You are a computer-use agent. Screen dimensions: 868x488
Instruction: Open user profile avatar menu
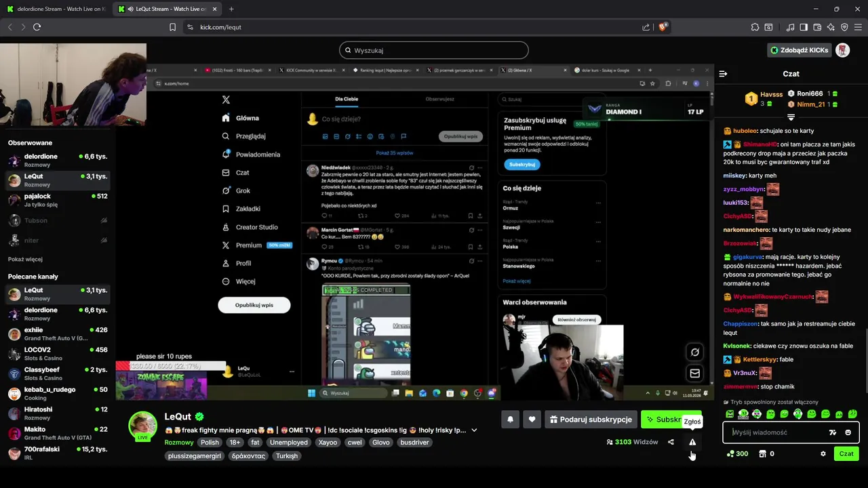842,50
